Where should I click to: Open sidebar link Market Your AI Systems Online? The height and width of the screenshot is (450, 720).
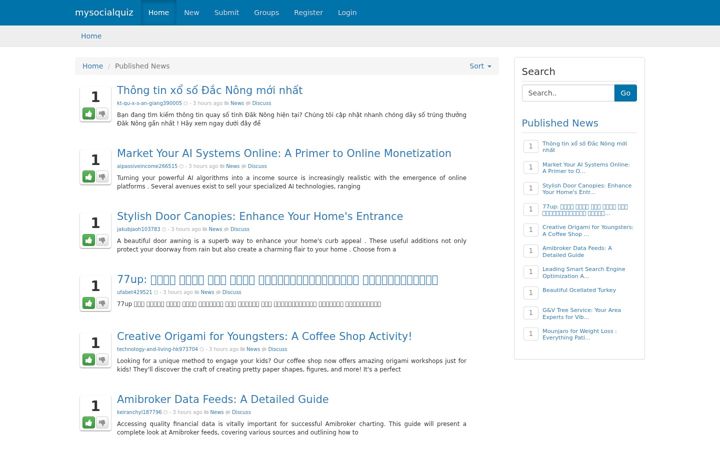tap(586, 168)
